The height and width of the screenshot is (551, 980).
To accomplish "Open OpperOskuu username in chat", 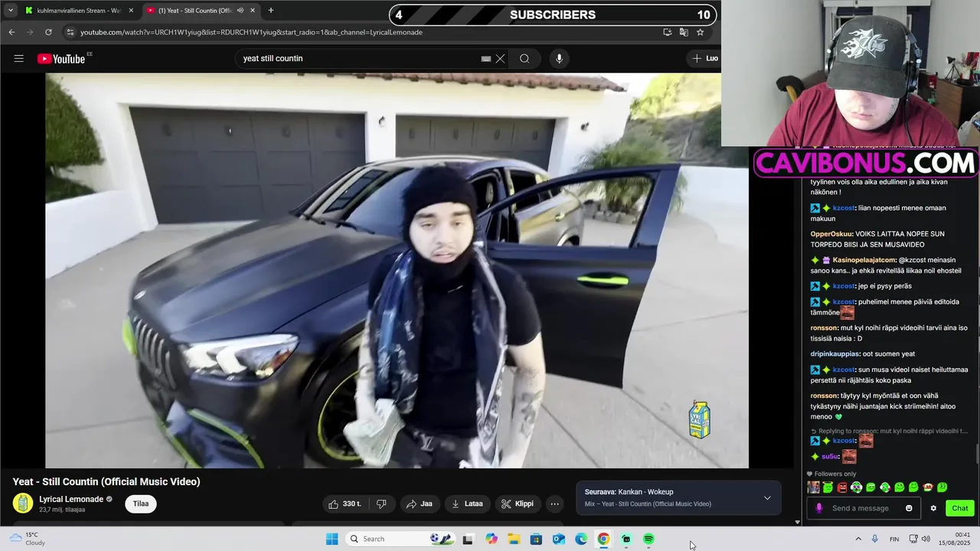I will pos(831,233).
